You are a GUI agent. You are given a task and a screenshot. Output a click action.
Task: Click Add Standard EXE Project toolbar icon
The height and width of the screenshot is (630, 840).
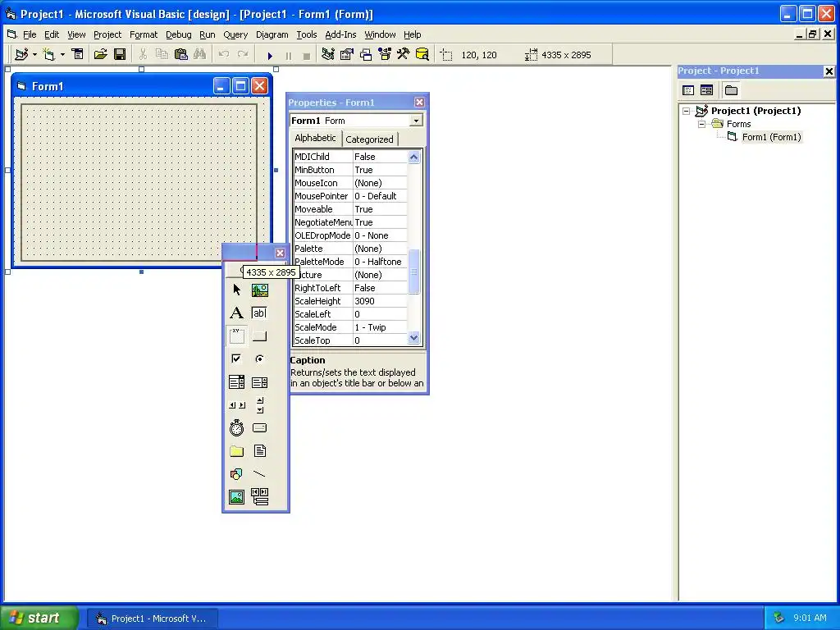coord(21,55)
